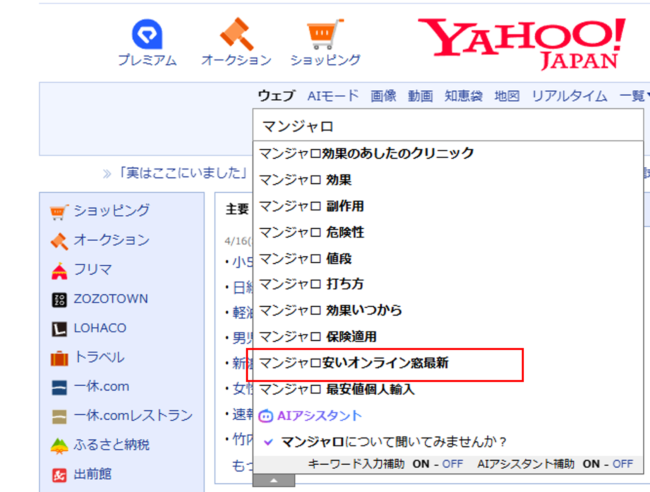Open the LOHACO link
This screenshot has height=492, width=650.
(100, 328)
